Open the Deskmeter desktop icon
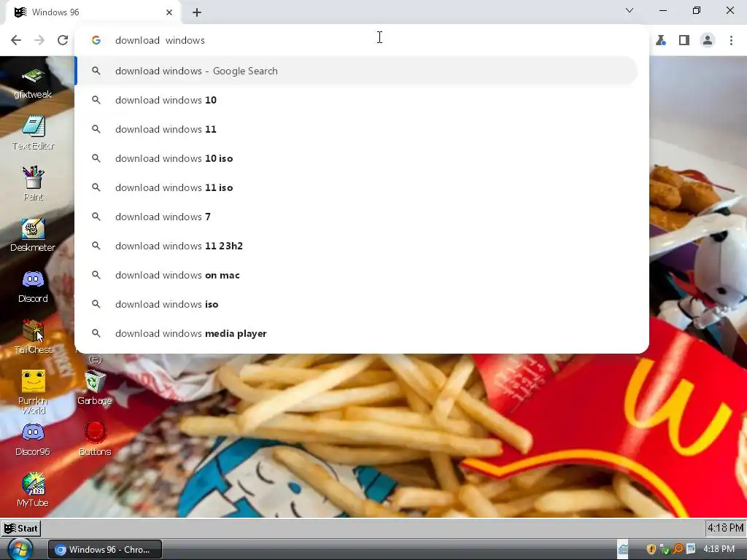The image size is (747, 560). point(33,235)
